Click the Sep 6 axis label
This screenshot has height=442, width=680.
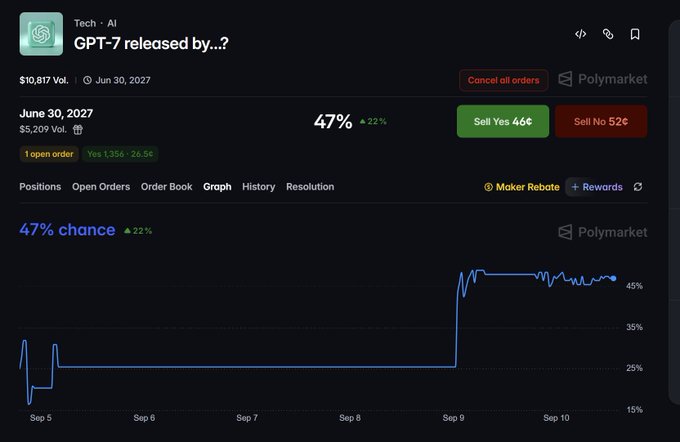pos(144,418)
